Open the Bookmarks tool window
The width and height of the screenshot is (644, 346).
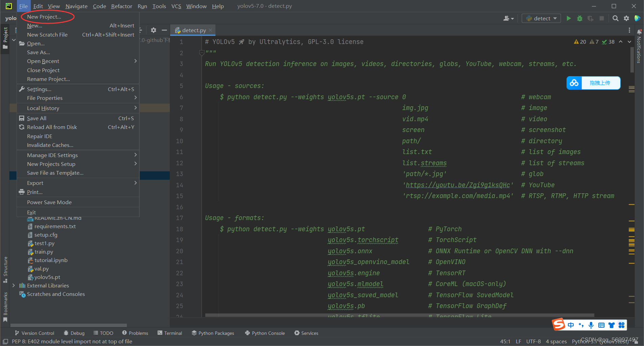tap(5, 307)
